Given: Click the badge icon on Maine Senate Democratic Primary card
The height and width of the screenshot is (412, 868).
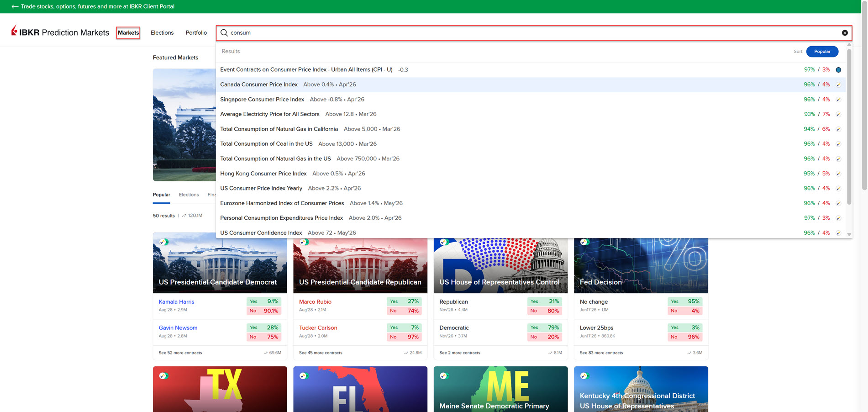Looking at the screenshot, I should tap(444, 376).
